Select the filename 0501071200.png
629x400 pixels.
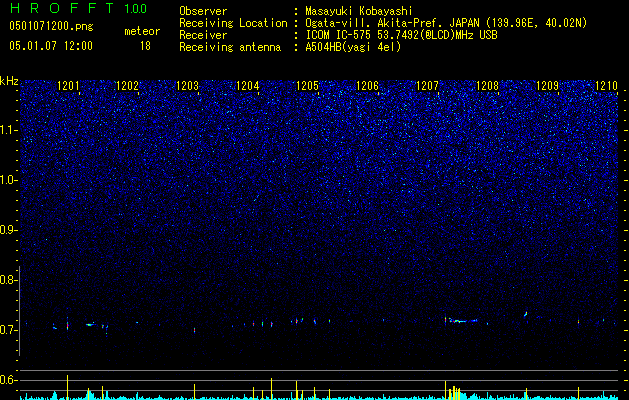tap(51, 26)
